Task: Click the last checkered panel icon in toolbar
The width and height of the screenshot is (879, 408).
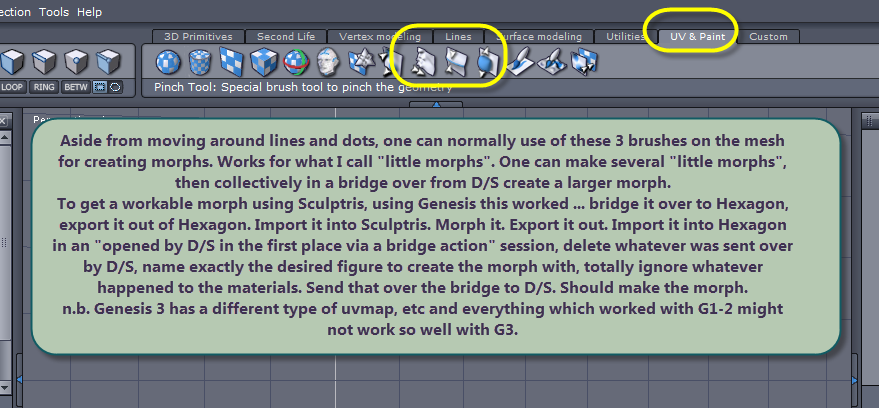Action: click(584, 61)
